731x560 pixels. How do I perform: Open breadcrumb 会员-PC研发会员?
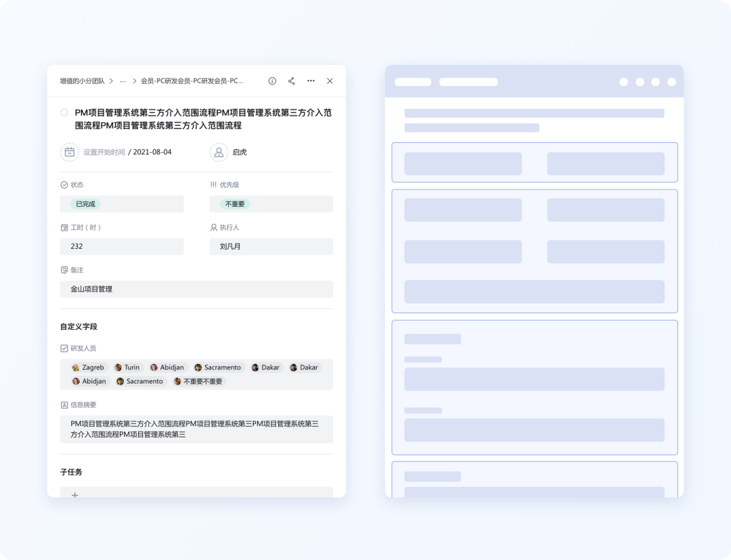click(192, 81)
